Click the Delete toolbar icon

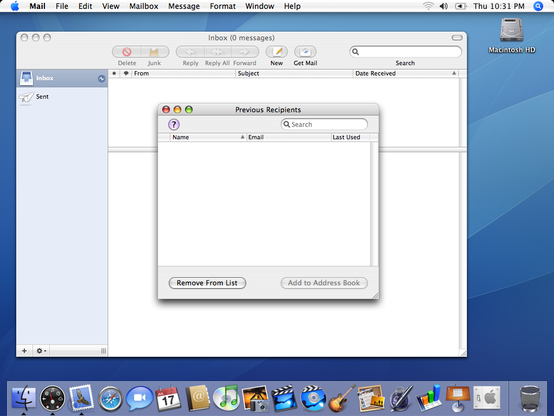(x=126, y=52)
